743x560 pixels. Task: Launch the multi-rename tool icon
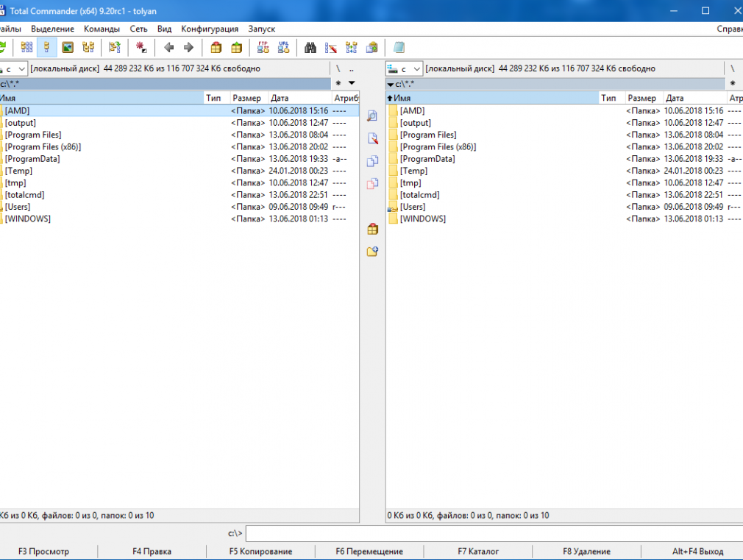(x=331, y=47)
